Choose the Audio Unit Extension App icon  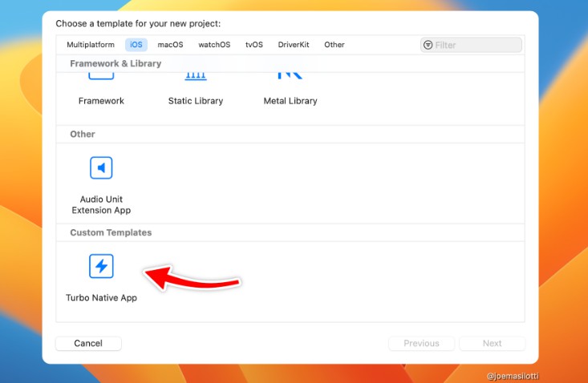(x=101, y=168)
